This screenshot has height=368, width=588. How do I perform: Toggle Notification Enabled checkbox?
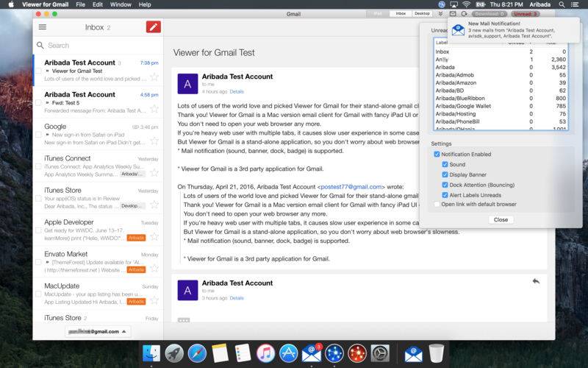click(x=437, y=155)
